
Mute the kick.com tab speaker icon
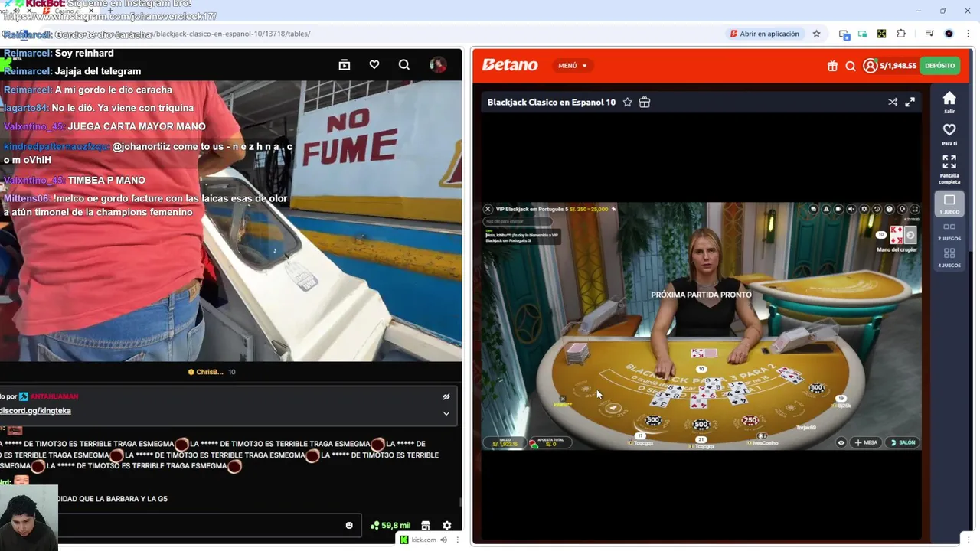click(x=443, y=540)
